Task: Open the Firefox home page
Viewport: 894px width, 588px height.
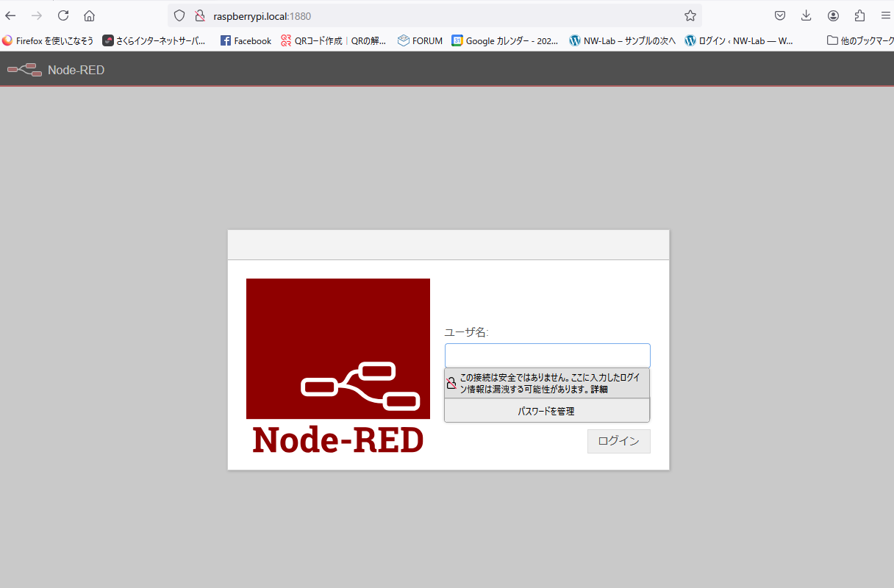Action: (x=89, y=15)
